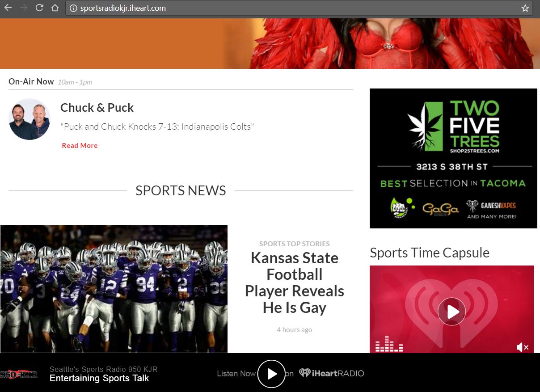The width and height of the screenshot is (540, 392).
Task: Click the Entertaining Sports Talk tagline
Action: (99, 378)
